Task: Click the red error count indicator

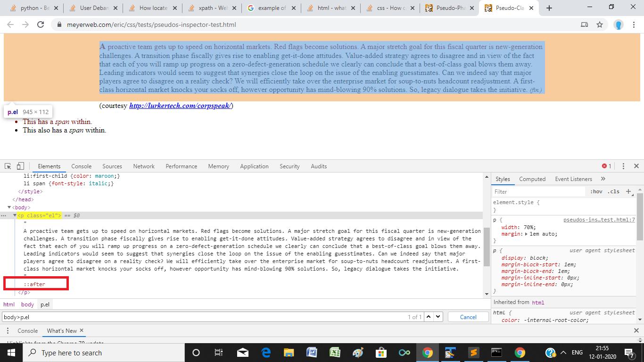Action: coord(606,166)
